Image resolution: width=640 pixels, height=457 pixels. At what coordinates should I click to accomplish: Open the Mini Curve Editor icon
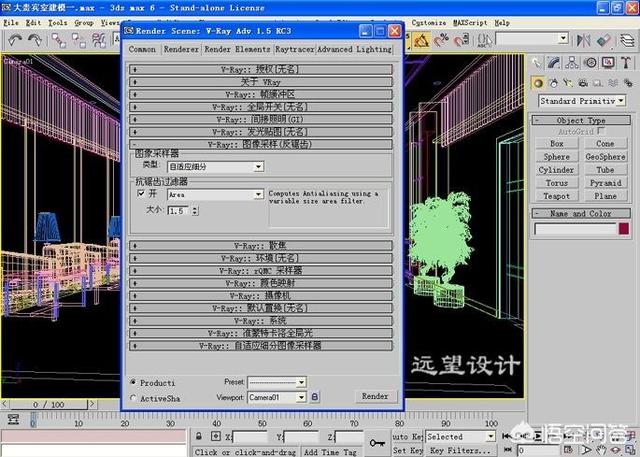tap(13, 419)
